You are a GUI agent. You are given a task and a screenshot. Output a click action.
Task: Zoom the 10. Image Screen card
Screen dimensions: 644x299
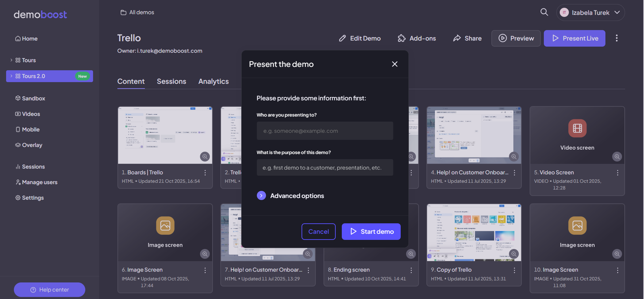617,254
